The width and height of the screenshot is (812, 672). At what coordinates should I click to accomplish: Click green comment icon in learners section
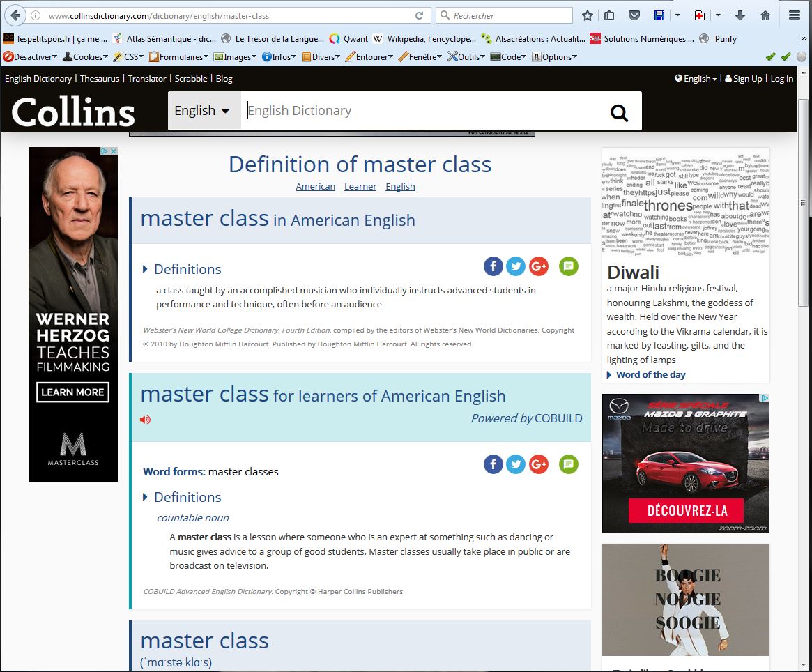click(569, 464)
